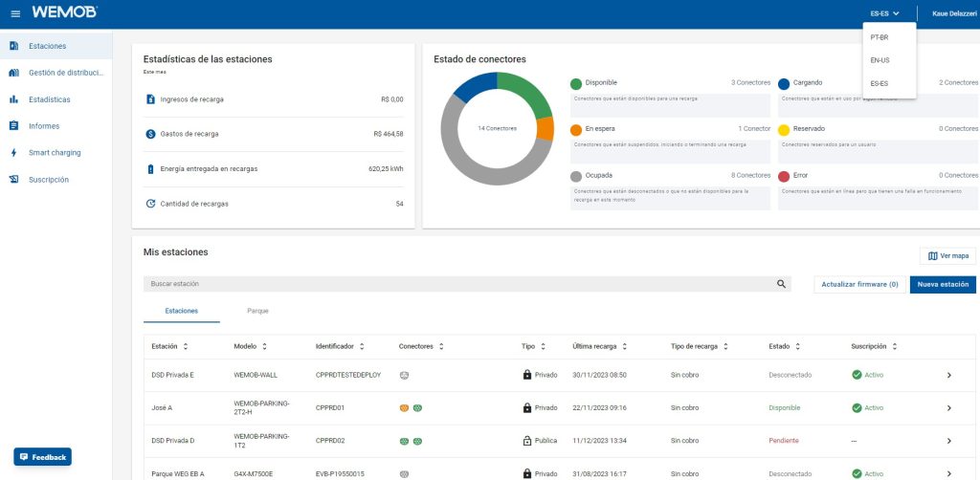Click the Smart charging lightning icon
980x480 pixels.
[x=14, y=153]
